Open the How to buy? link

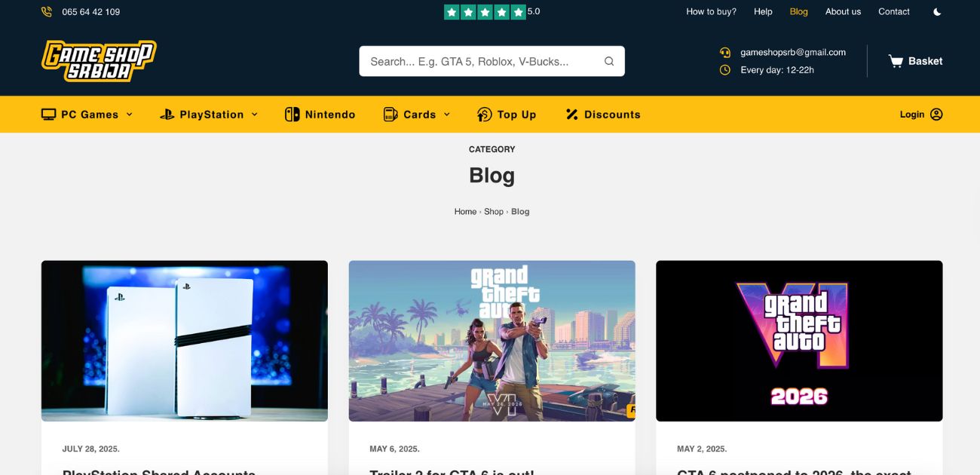(x=711, y=12)
